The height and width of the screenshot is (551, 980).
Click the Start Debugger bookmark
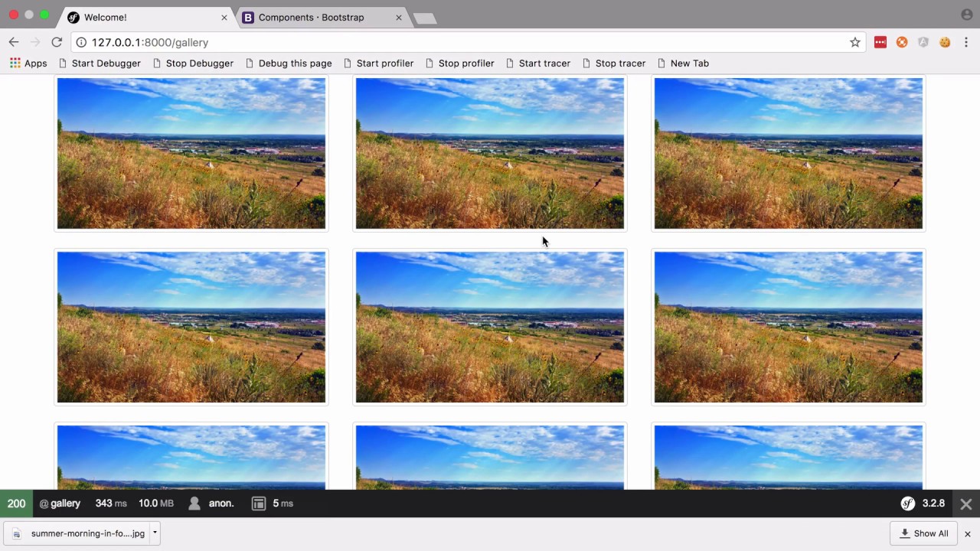tap(98, 64)
